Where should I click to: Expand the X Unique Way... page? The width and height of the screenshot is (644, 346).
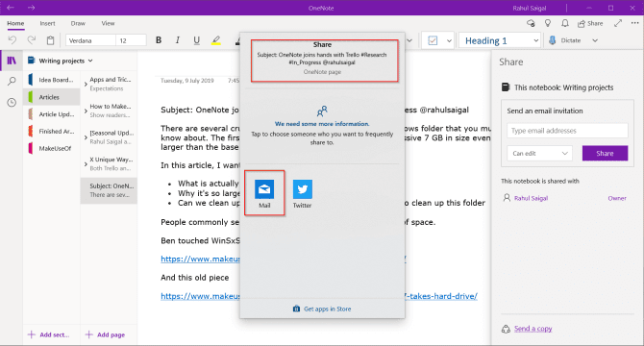[86, 163]
